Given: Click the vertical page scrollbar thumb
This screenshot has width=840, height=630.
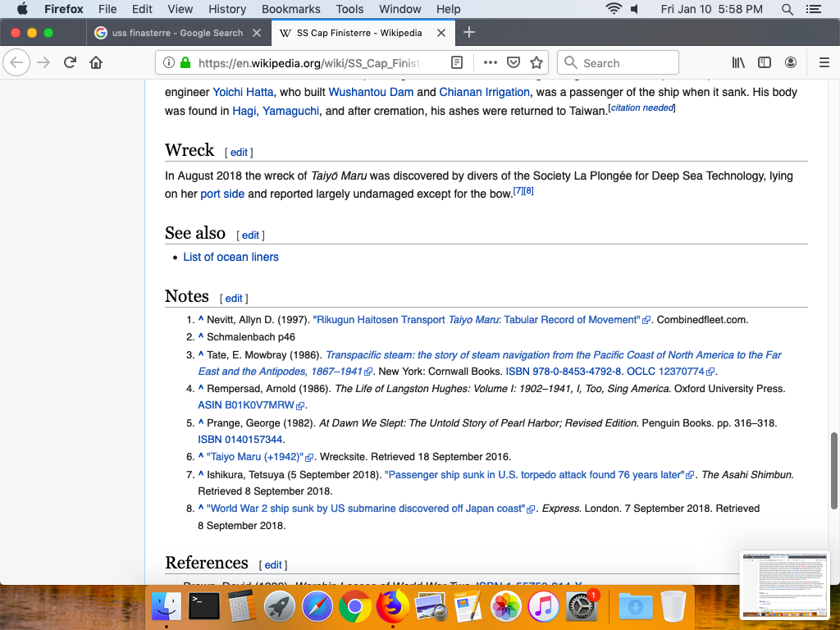Looking at the screenshot, I should click(835, 458).
